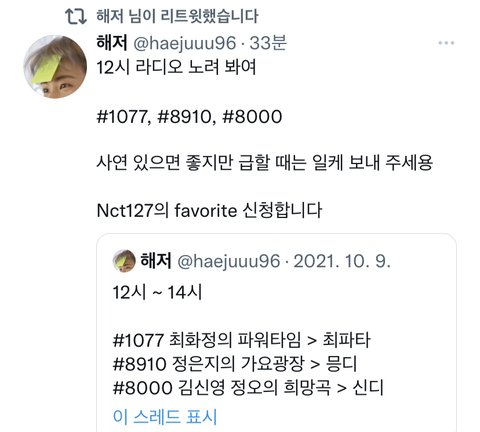Open 해저's large profile avatar
Screen dimensions: 480x432
pyautogui.click(x=55, y=67)
